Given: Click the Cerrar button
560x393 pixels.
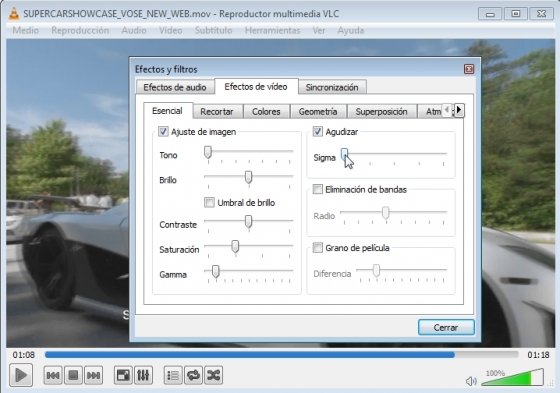Looking at the screenshot, I should pyautogui.click(x=446, y=327).
